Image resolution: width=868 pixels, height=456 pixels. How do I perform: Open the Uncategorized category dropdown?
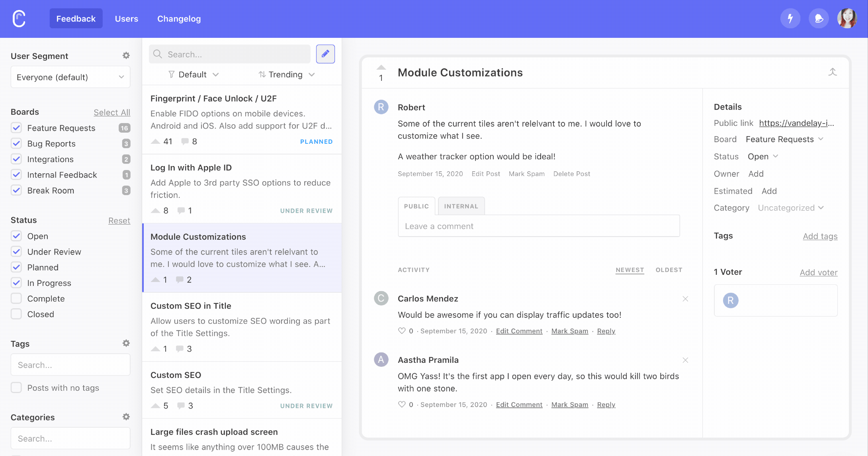click(x=791, y=208)
